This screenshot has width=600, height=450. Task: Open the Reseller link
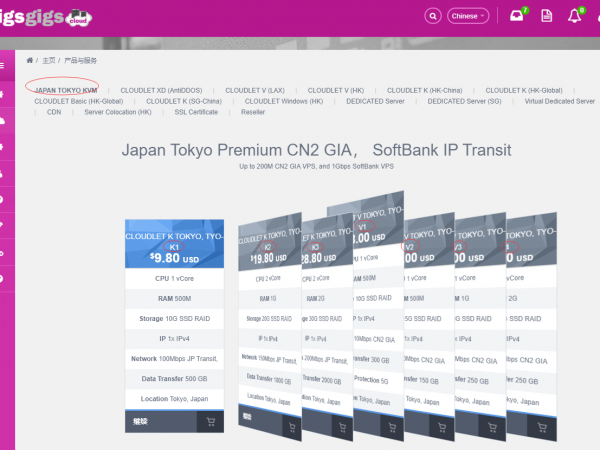point(253,112)
